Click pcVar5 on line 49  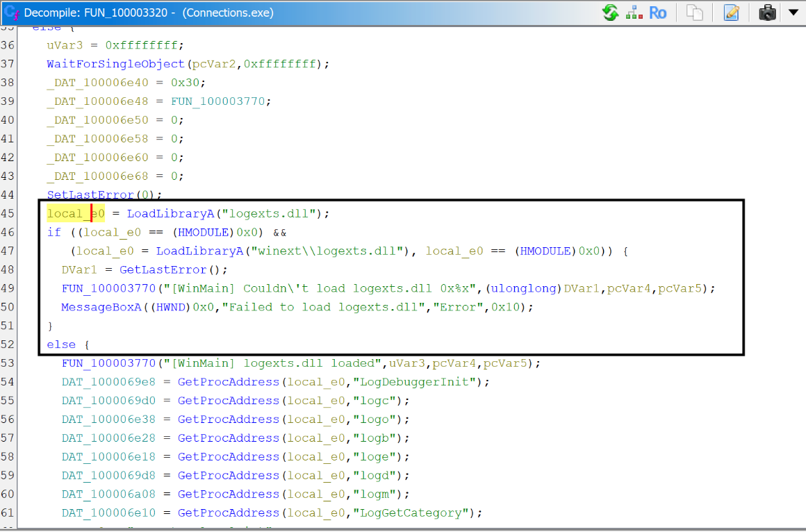pos(680,289)
